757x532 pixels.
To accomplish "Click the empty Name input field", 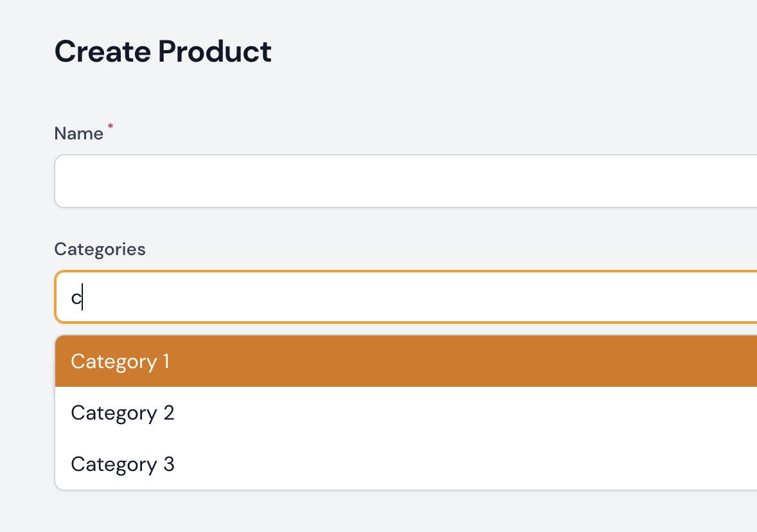I will coord(405,181).
